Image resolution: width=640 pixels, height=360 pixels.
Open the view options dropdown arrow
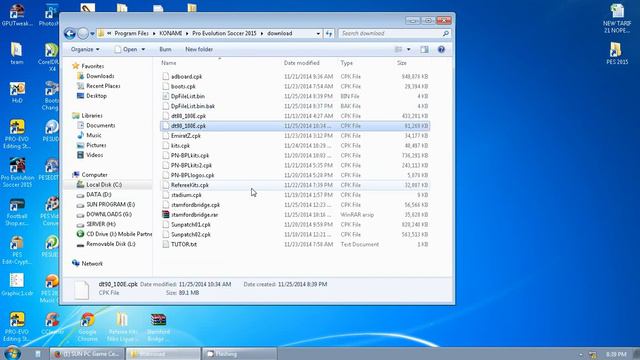click(x=409, y=49)
